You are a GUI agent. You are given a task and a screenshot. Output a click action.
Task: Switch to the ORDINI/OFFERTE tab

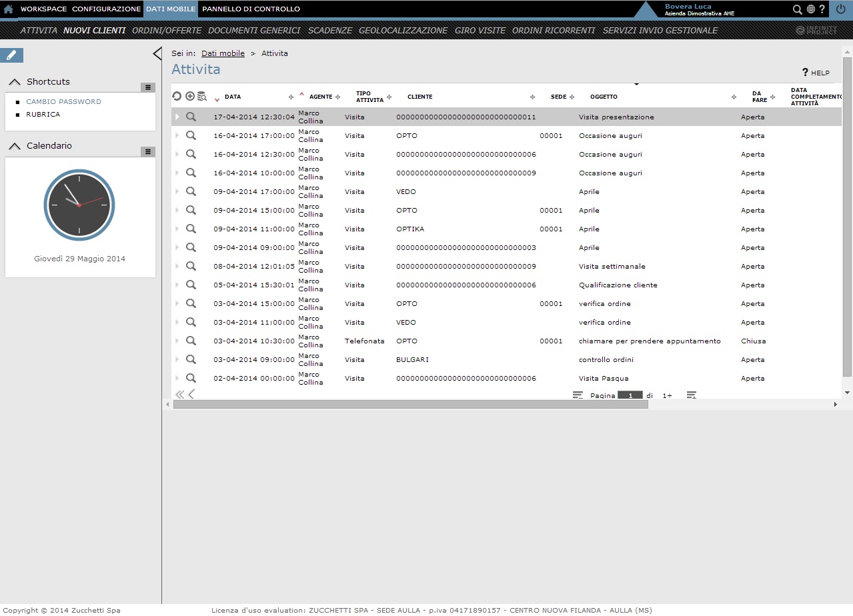click(x=166, y=31)
